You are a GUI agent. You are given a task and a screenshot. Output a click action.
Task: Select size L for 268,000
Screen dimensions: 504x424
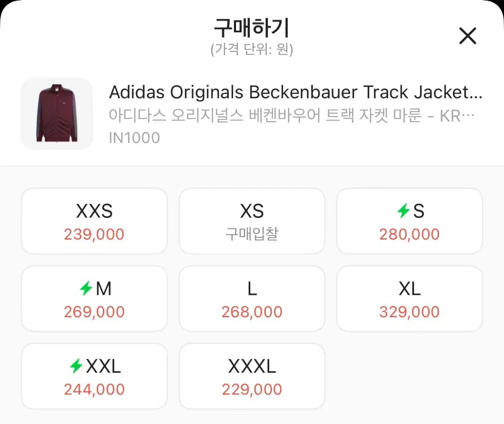pos(252,299)
